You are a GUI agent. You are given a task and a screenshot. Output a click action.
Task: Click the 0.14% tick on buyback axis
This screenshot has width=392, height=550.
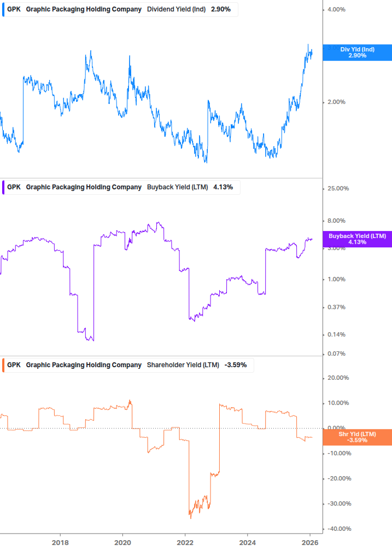336,334
